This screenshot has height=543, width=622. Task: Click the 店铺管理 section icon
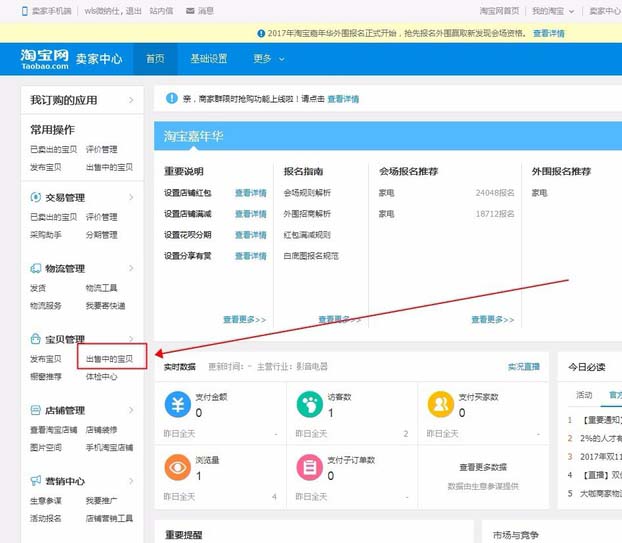35,410
